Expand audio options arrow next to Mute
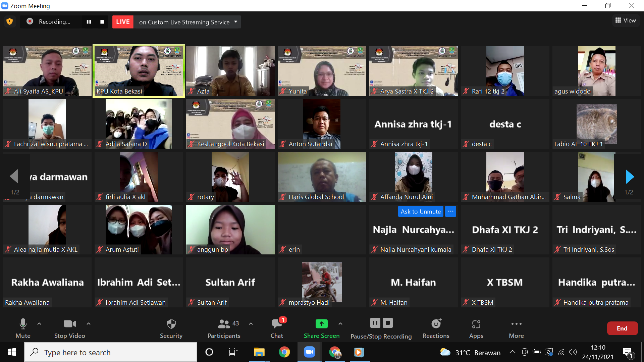 (39, 324)
